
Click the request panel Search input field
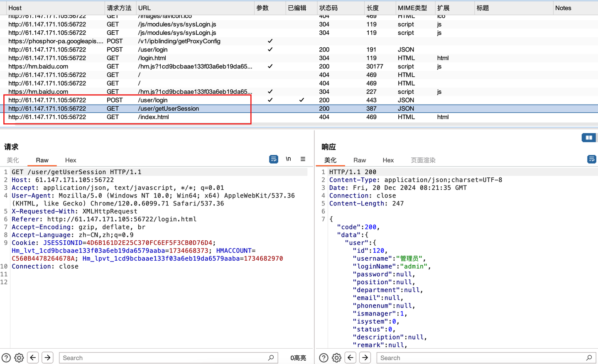[x=166, y=357]
